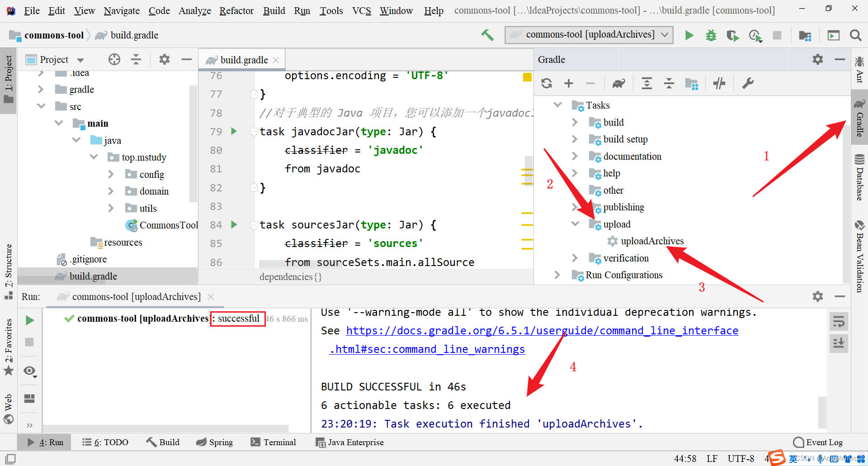Viewport: 868px width, 466px height.
Task: Open Project Structure icon in toolbar
Action: (805, 35)
